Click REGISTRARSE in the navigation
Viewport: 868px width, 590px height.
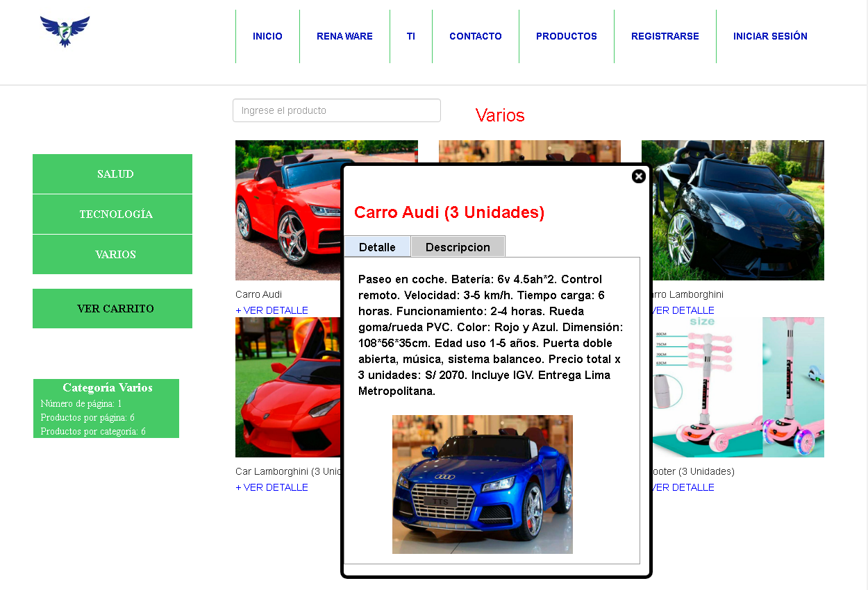pos(665,36)
